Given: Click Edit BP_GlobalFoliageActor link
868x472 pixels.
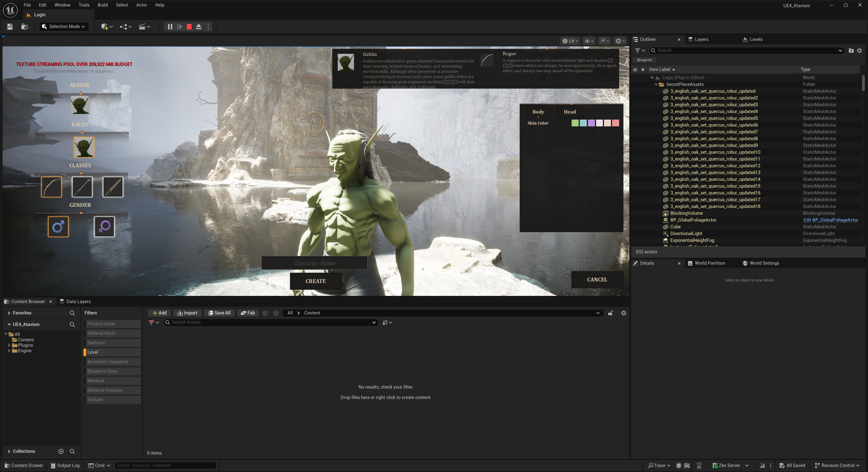Looking at the screenshot, I should [x=831, y=220].
